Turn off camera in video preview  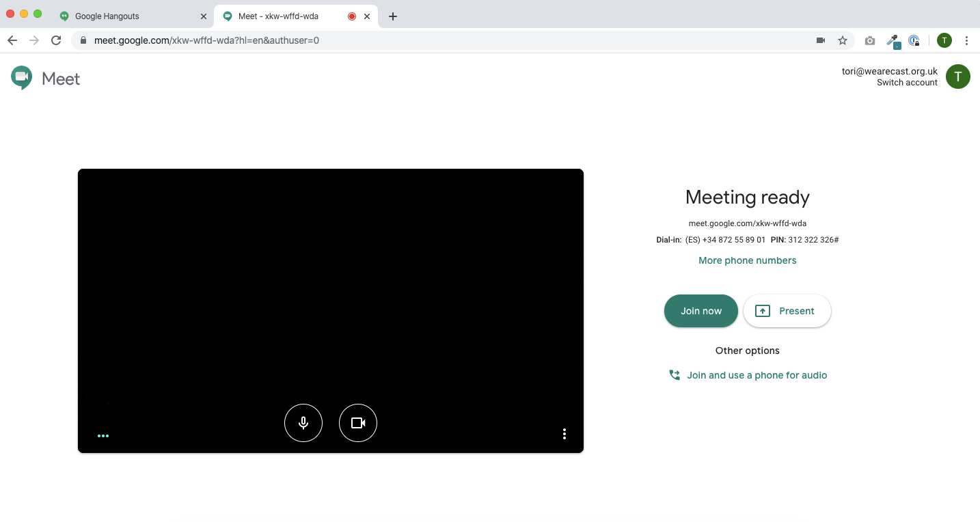[358, 423]
